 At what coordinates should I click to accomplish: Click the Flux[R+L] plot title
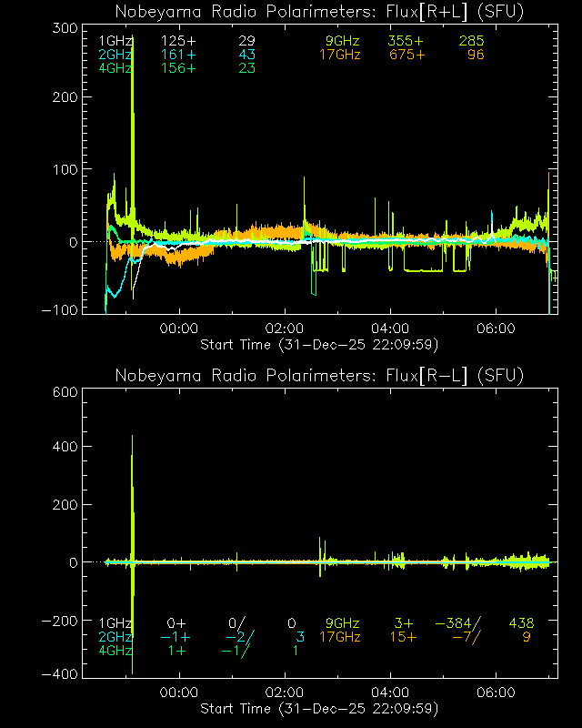pyautogui.click(x=319, y=12)
